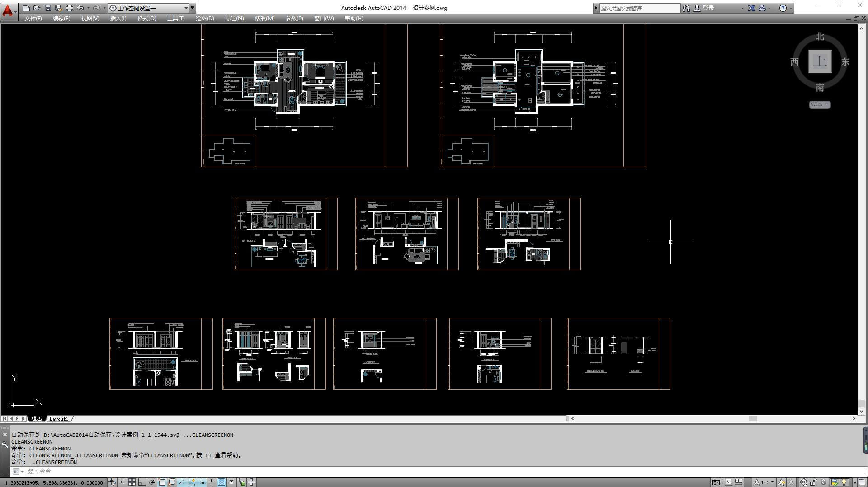Image resolution: width=868 pixels, height=487 pixels.
Task: Open command line customize wrench icon
Action: coord(5,445)
